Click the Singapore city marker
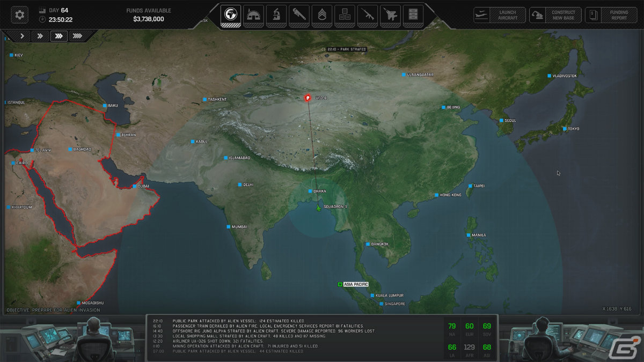644x362 pixels. [382, 304]
